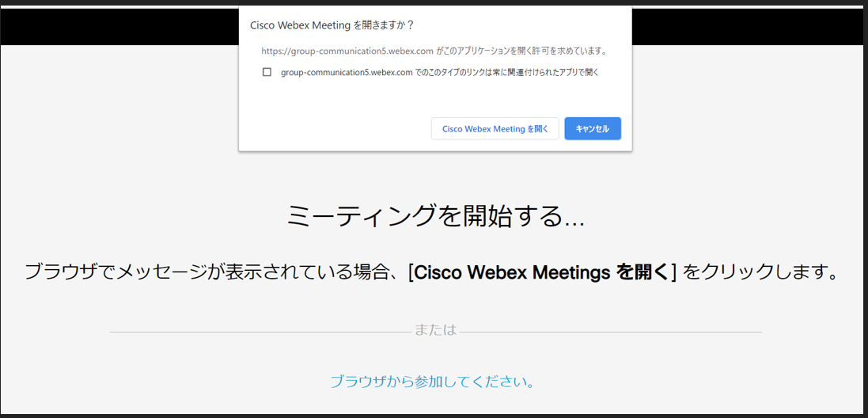Click the 'ミーティングを開始する...' heading
The width and height of the screenshot is (868, 418).
click(436, 216)
